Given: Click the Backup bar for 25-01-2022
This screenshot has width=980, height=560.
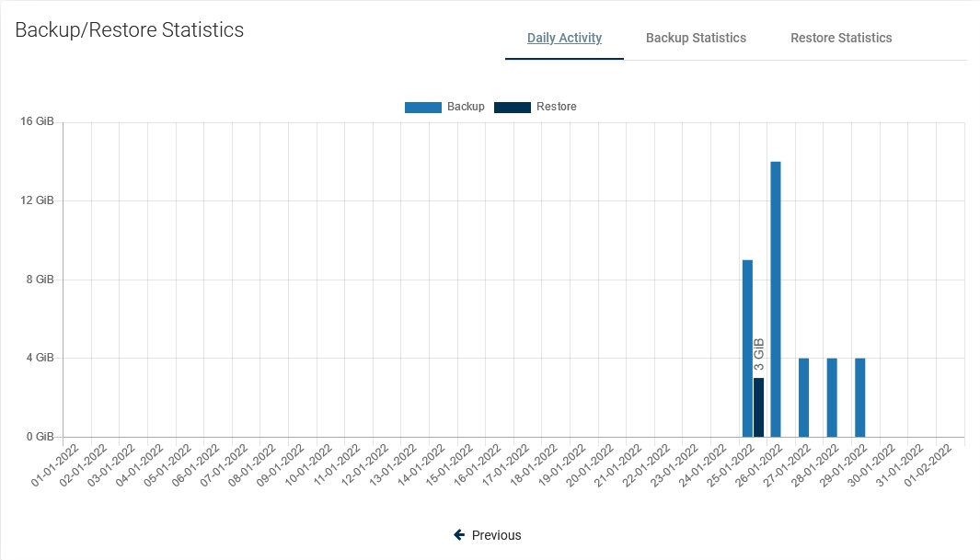Looking at the screenshot, I should coord(747,349).
